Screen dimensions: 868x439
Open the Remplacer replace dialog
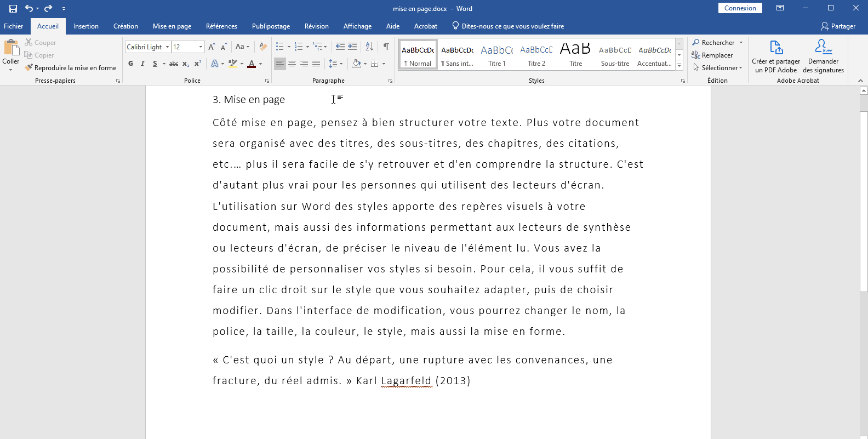[x=712, y=55]
